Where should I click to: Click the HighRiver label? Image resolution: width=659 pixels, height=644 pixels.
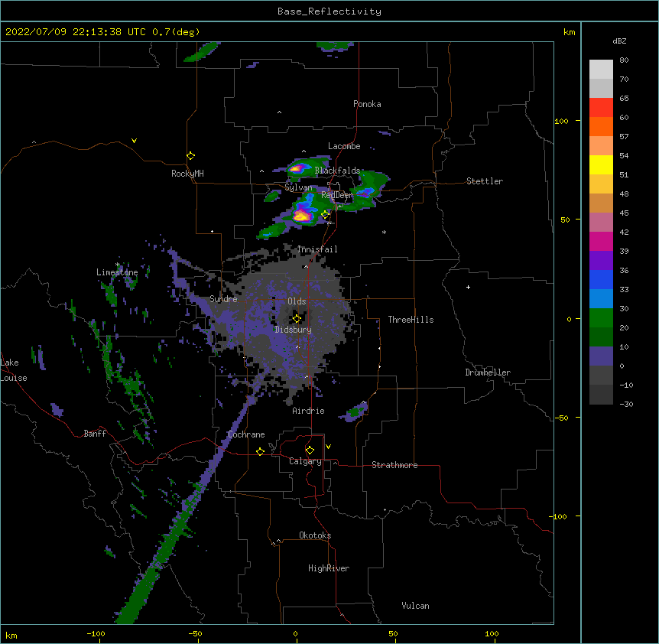(x=329, y=568)
